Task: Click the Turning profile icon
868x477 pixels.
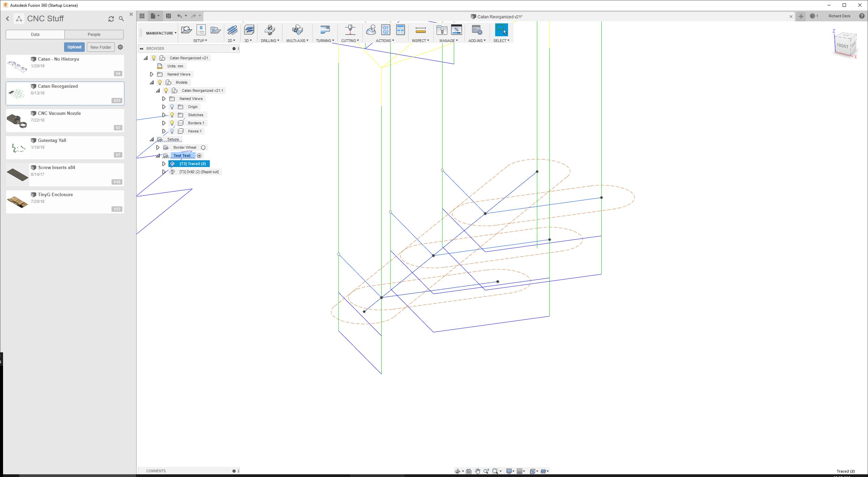Action: click(x=325, y=30)
